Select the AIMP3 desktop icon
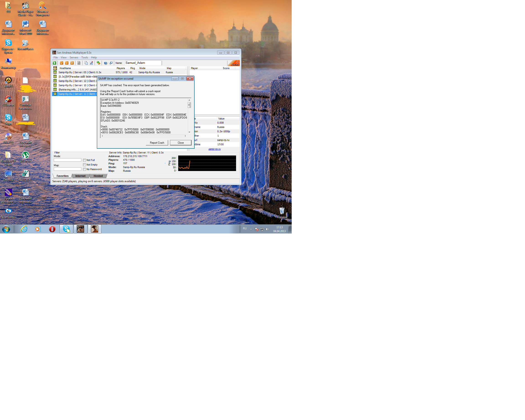 point(8,82)
